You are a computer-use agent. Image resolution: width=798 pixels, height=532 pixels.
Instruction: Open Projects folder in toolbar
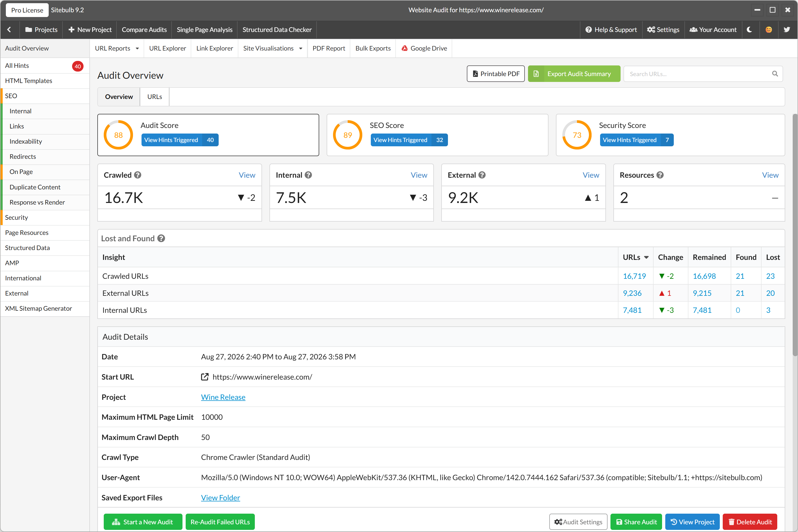(x=41, y=30)
